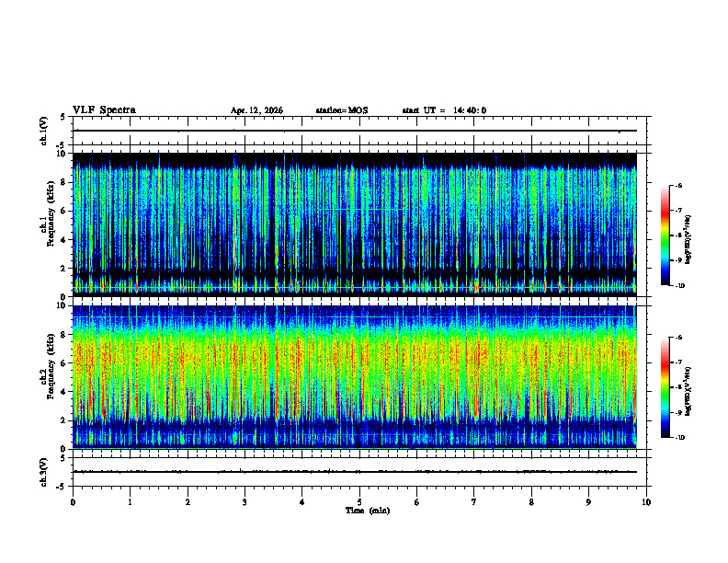This screenshot has width=728, height=563.
Task: Click the ch.1 frequency tick label "8"
Action: coord(64,182)
